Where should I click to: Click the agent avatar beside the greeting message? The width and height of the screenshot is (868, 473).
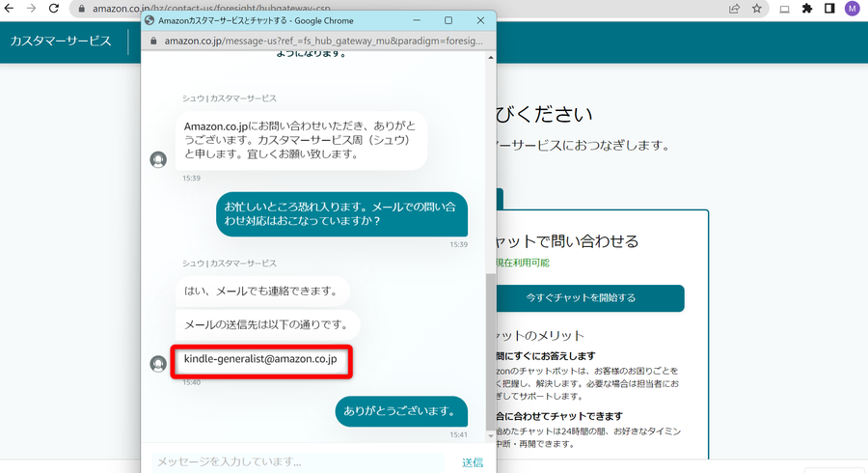click(x=158, y=159)
